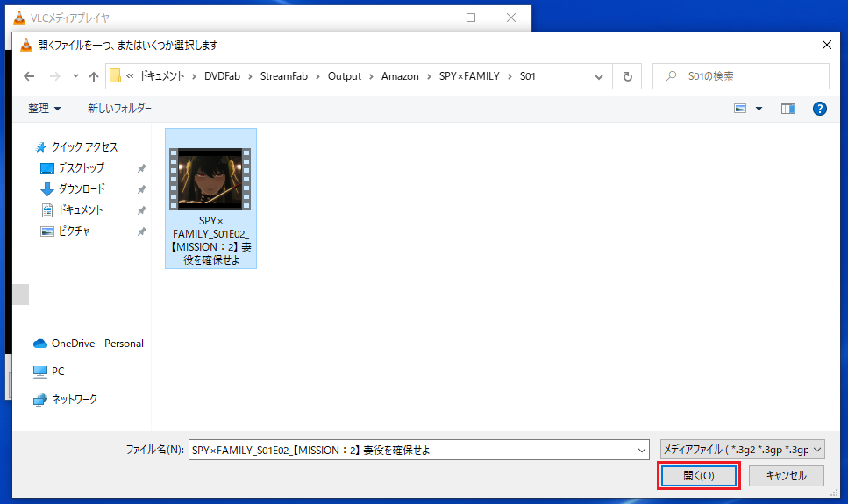848x504 pixels.
Task: Toggle the preview pane icon
Action: pyautogui.click(x=788, y=109)
